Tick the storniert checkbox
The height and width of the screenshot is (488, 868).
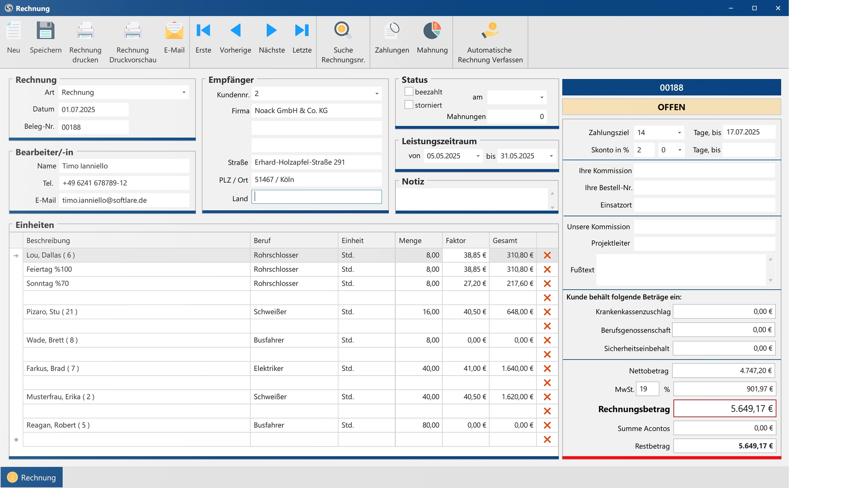(x=409, y=105)
